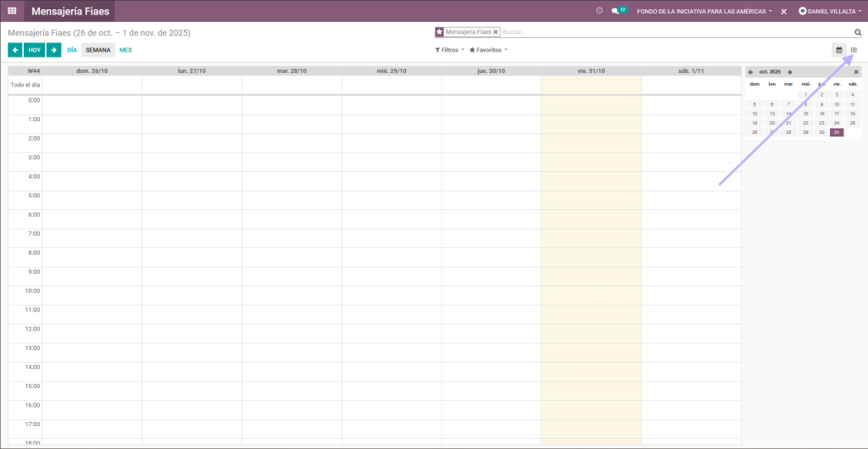868x449 pixels.
Task: Click the HOY button
Action: point(34,50)
